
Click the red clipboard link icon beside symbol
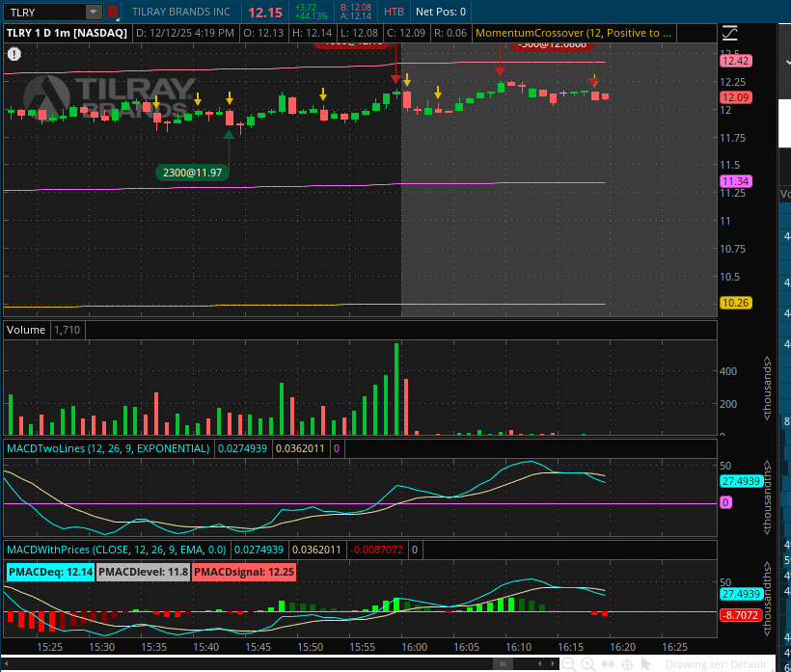tap(113, 13)
